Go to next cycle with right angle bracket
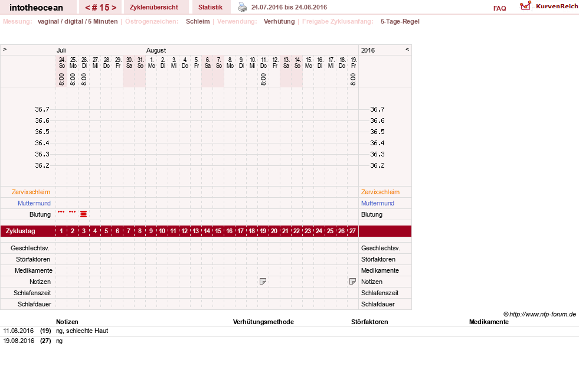Viewport: 579px width, 392px height. click(114, 8)
